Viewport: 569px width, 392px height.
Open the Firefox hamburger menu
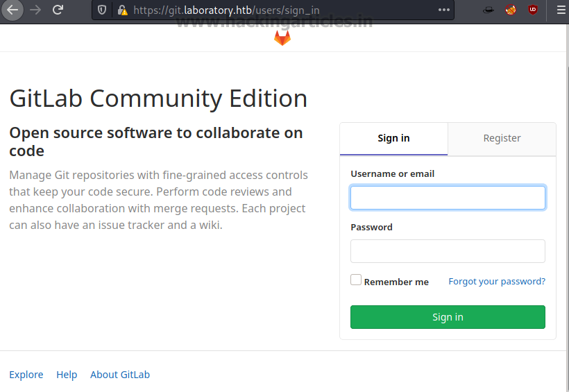(561, 10)
